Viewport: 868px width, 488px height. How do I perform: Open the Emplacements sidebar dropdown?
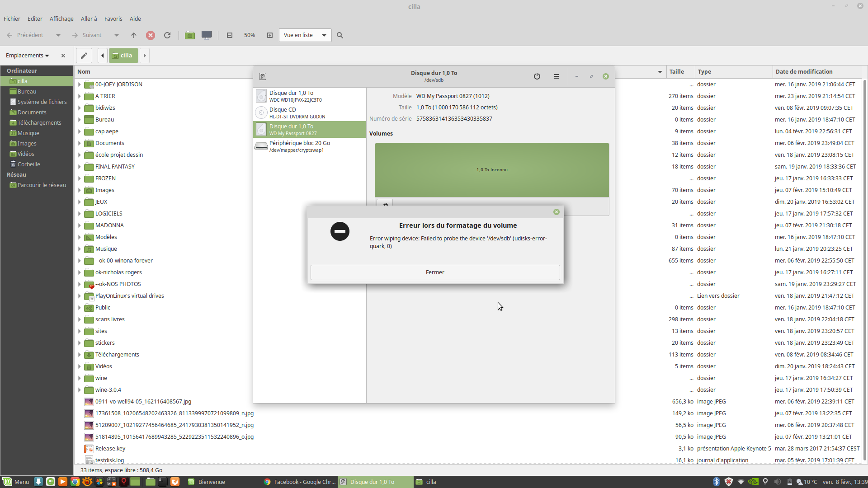click(28, 56)
